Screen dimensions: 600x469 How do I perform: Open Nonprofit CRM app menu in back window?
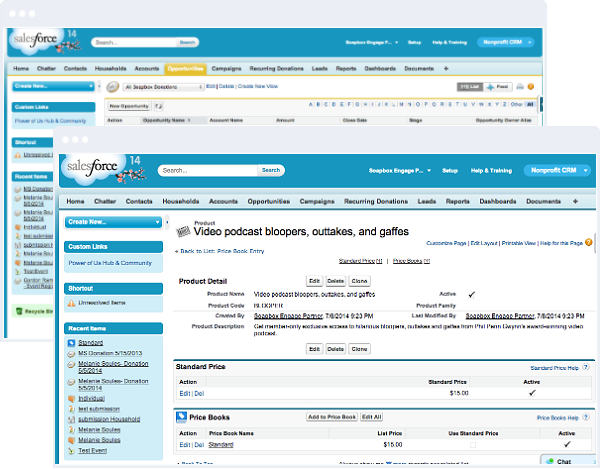[x=505, y=42]
